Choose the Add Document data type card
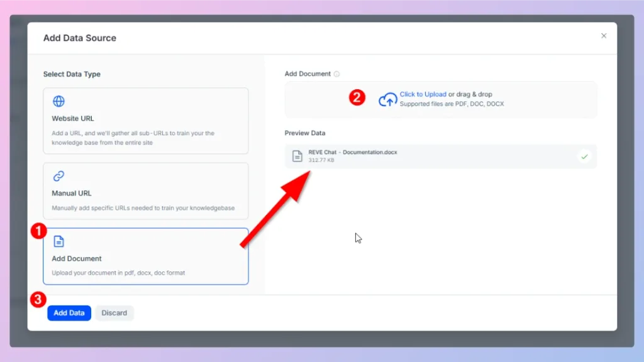 pos(146,256)
